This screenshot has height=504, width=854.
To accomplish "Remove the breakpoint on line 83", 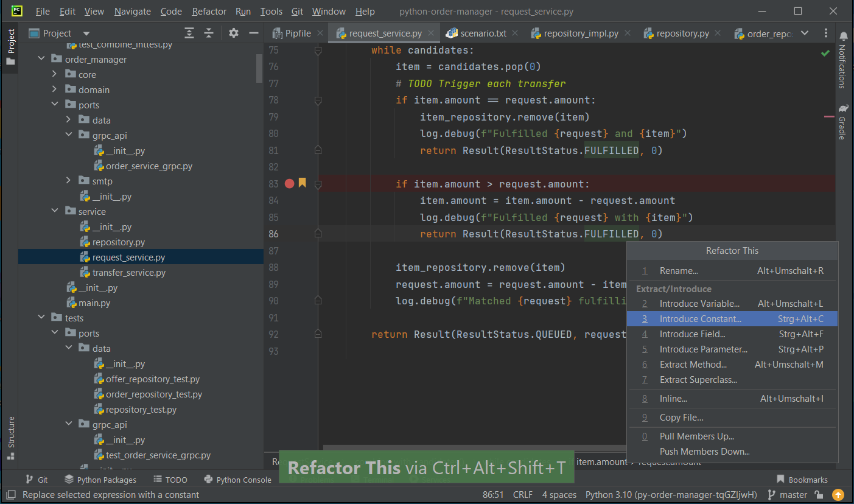I will pyautogui.click(x=289, y=183).
